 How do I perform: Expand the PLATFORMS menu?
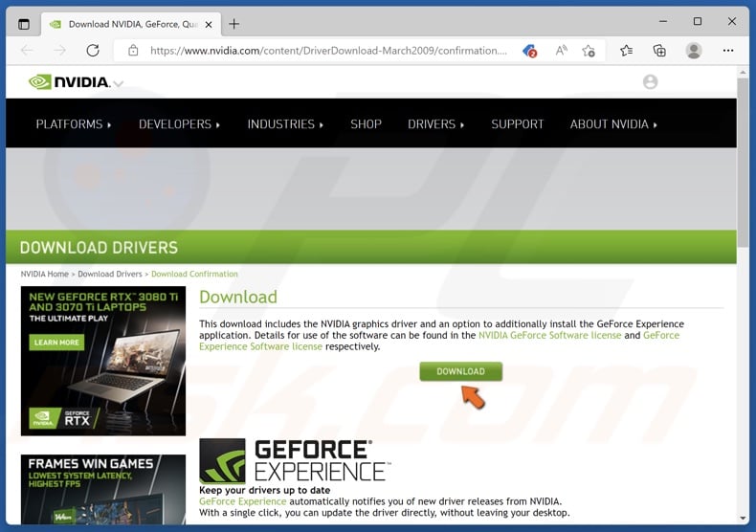[x=74, y=124]
